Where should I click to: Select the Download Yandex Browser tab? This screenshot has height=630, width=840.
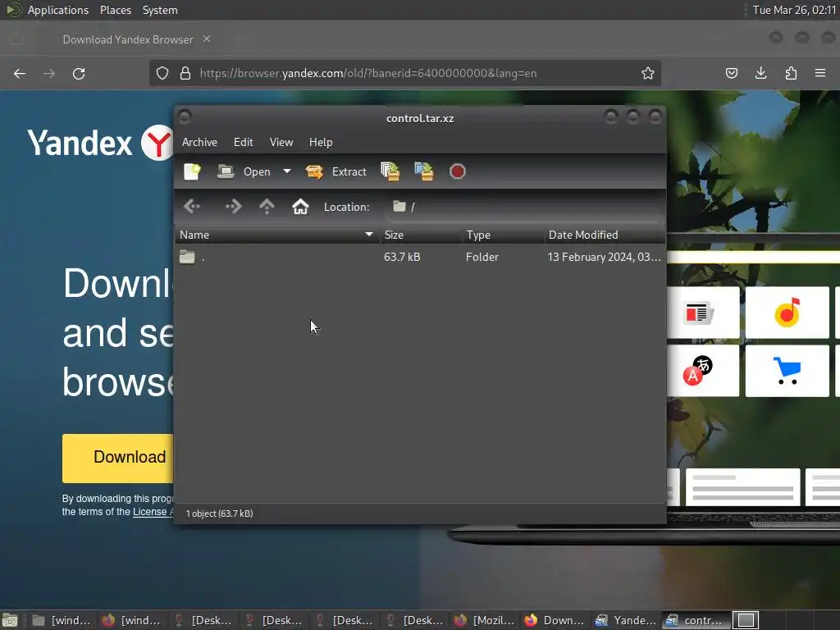pos(127,39)
